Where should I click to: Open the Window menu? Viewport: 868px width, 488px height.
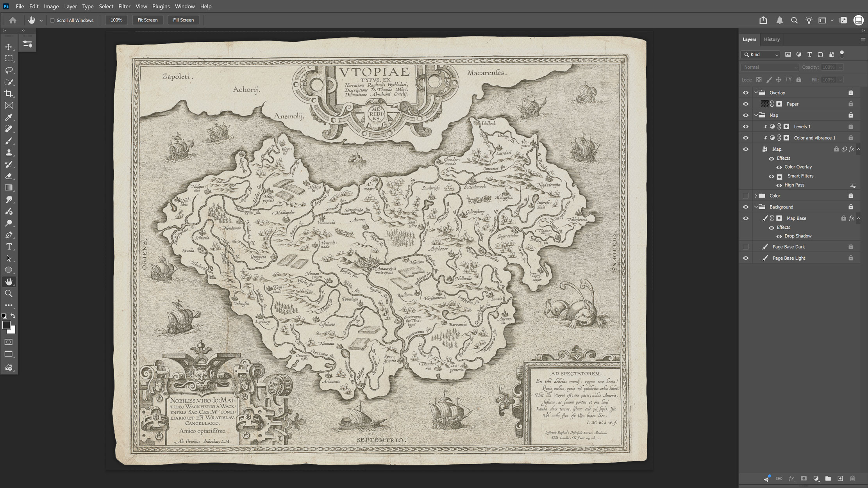click(x=185, y=6)
